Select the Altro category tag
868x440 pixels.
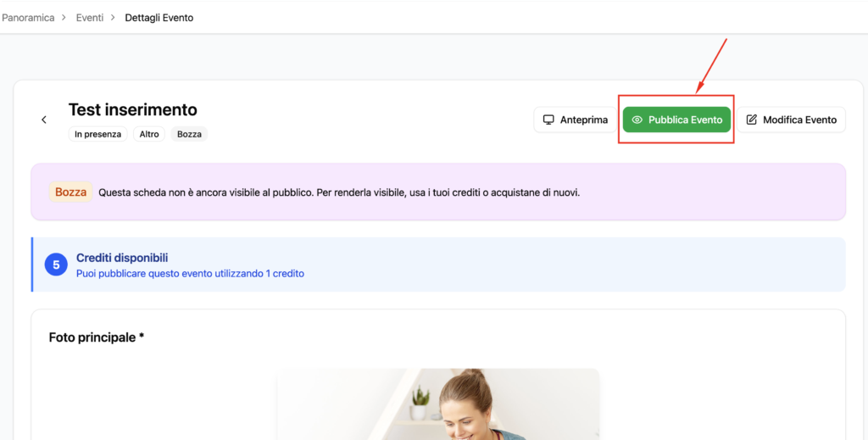(149, 134)
